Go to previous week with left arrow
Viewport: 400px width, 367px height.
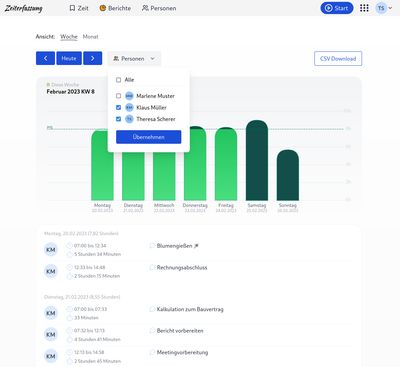tap(45, 58)
